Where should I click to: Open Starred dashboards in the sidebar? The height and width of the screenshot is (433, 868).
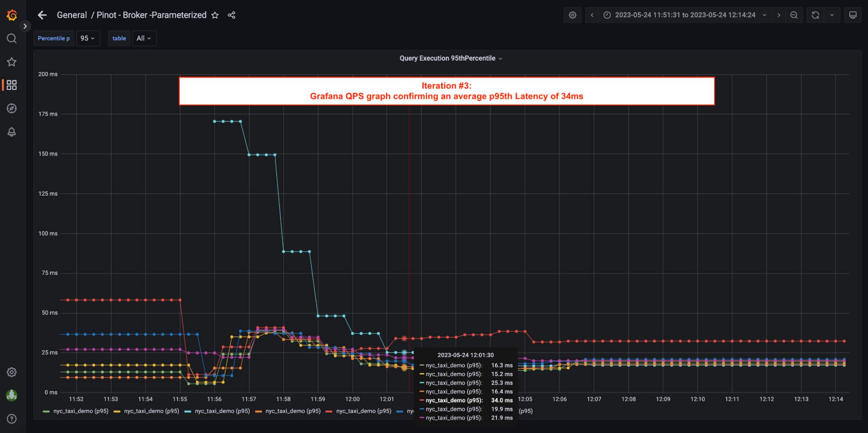[12, 62]
